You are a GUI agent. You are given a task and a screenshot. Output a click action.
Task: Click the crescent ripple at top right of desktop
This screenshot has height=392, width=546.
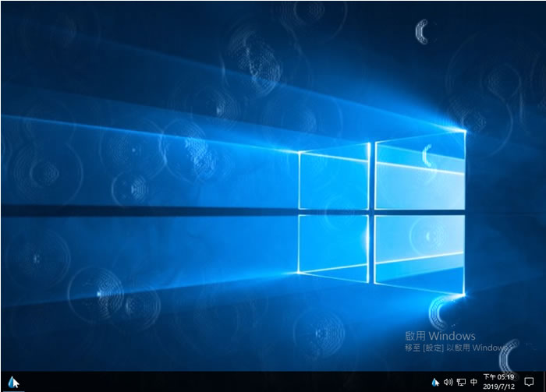pos(422,32)
